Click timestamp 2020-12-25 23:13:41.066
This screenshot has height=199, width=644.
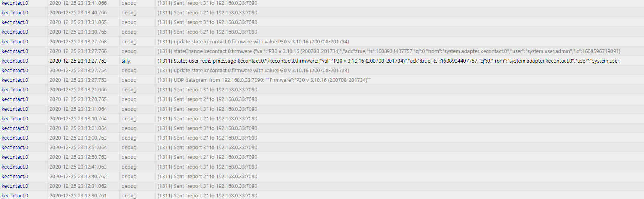point(78,3)
